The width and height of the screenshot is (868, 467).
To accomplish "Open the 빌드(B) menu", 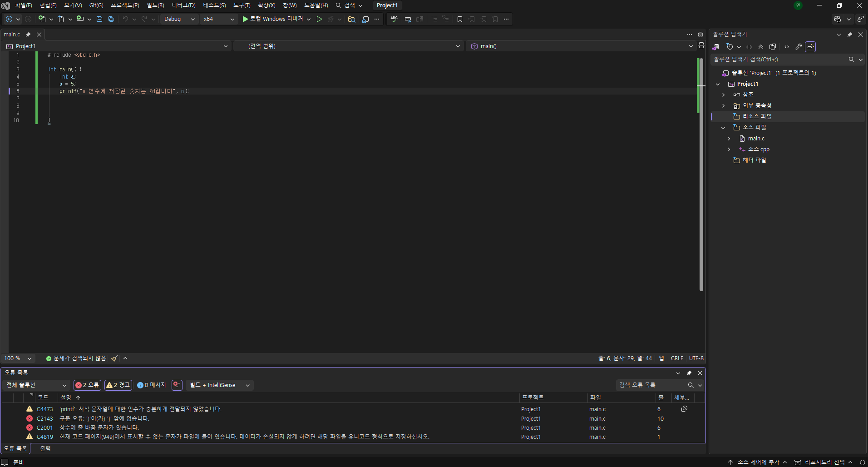I will click(155, 5).
